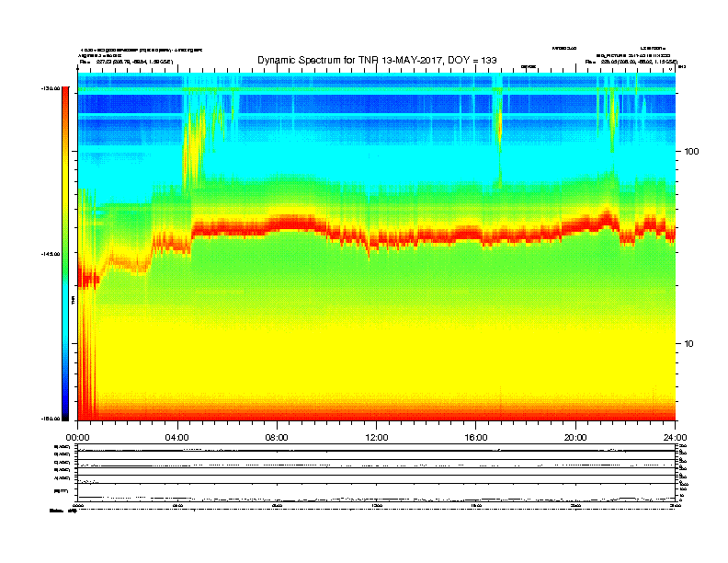This screenshot has width=728, height=563.
Task: Click the '04:00' time axis label
Action: (177, 437)
